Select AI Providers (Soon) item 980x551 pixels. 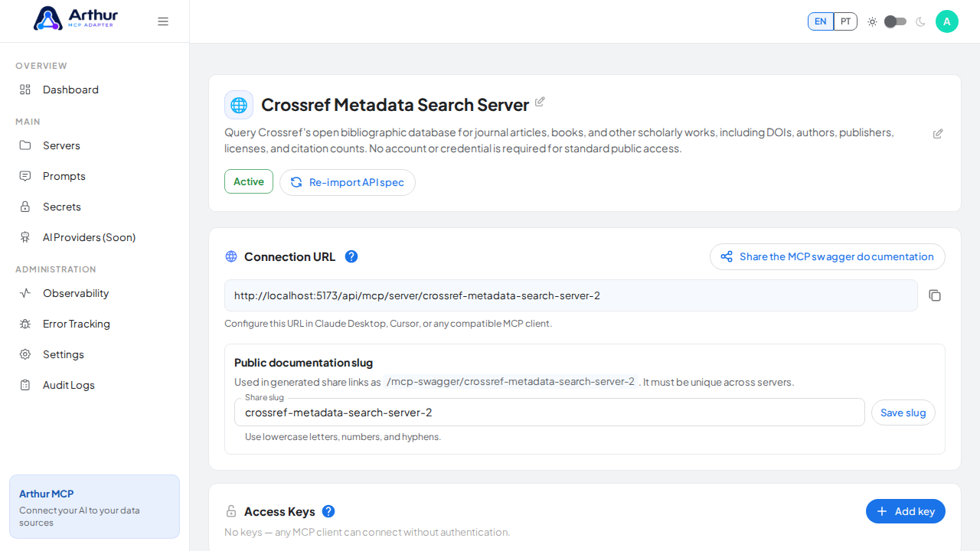(x=95, y=237)
